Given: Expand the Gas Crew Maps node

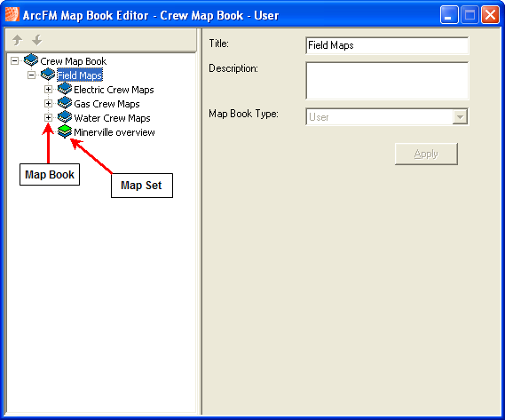Looking at the screenshot, I should 48,103.
